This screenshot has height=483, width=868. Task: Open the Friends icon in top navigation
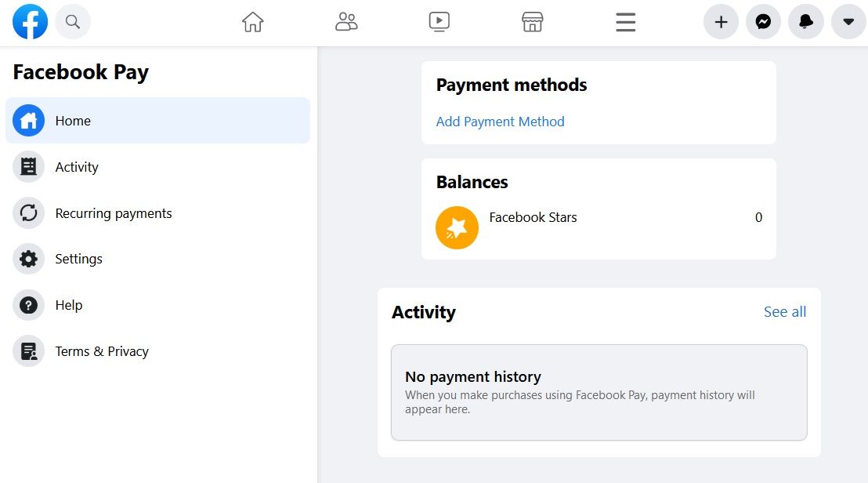coord(346,21)
